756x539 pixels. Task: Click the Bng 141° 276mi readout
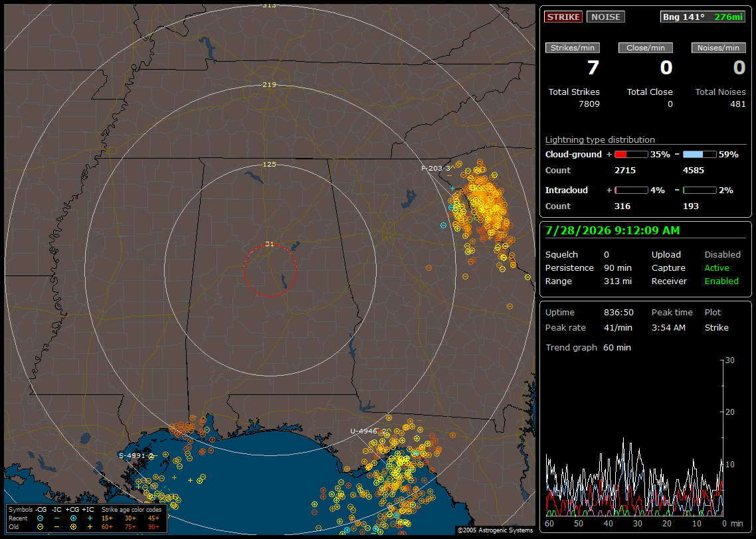pos(702,17)
